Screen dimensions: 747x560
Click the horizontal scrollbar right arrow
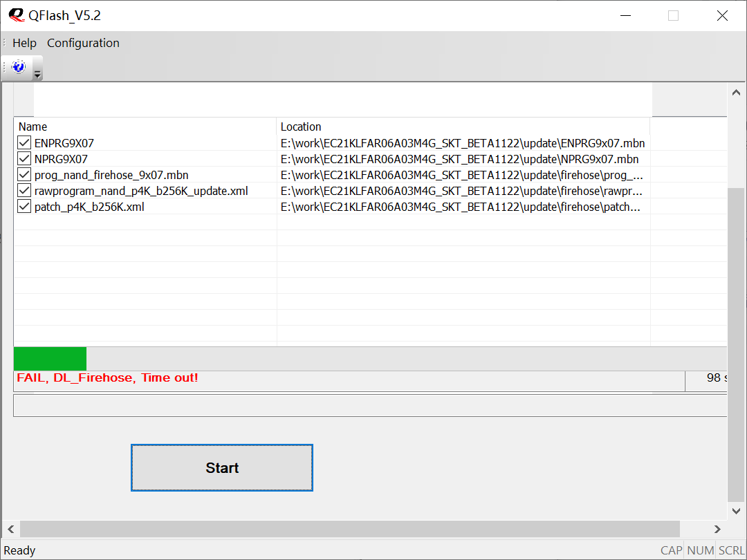tap(717, 529)
